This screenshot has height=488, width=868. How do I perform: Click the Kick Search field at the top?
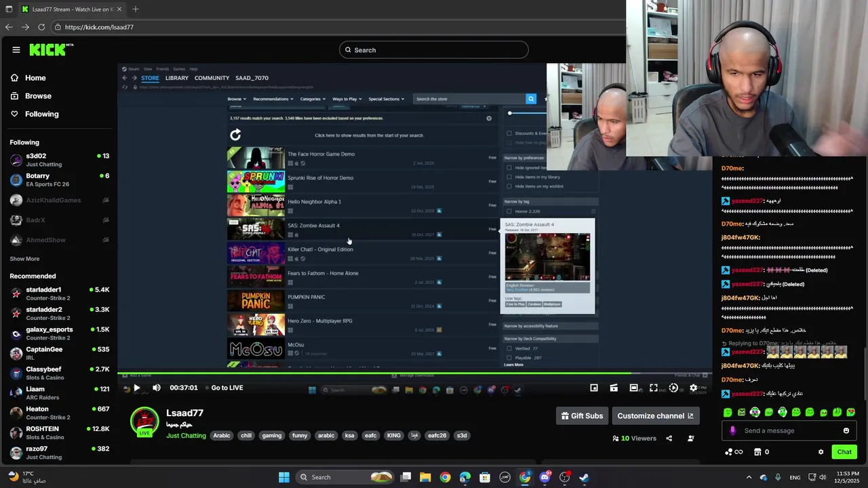[x=434, y=50]
